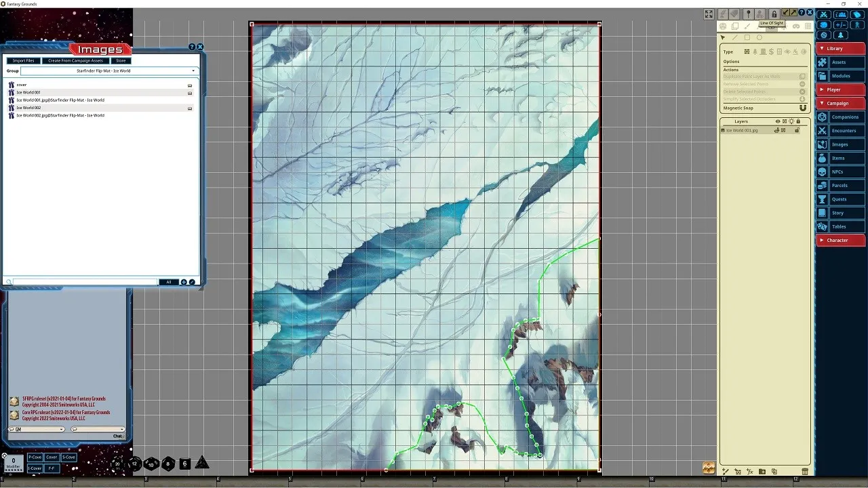The width and height of the screenshot is (868, 488).
Task: Choose the wall occluder type icon
Action: coord(747,52)
